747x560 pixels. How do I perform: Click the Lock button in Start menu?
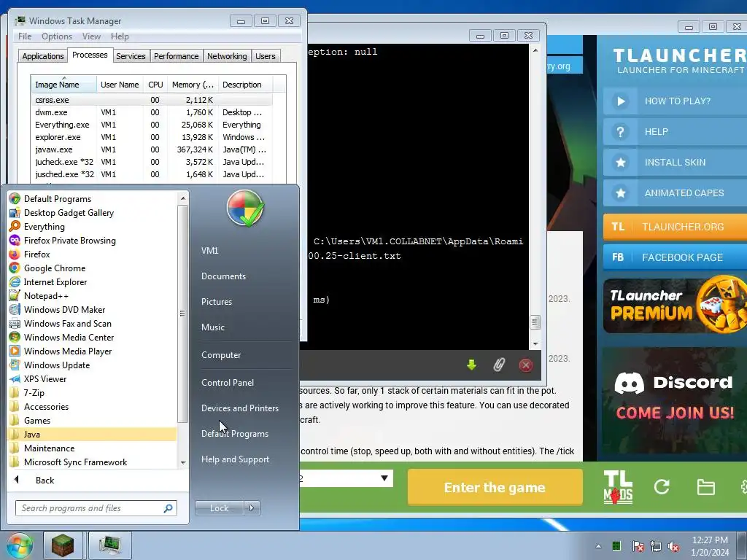pos(220,507)
